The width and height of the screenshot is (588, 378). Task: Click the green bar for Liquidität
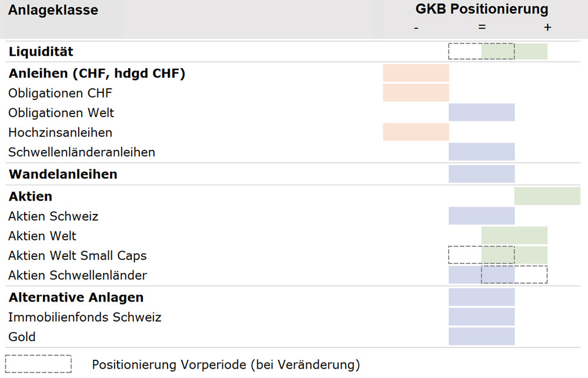[514, 52]
